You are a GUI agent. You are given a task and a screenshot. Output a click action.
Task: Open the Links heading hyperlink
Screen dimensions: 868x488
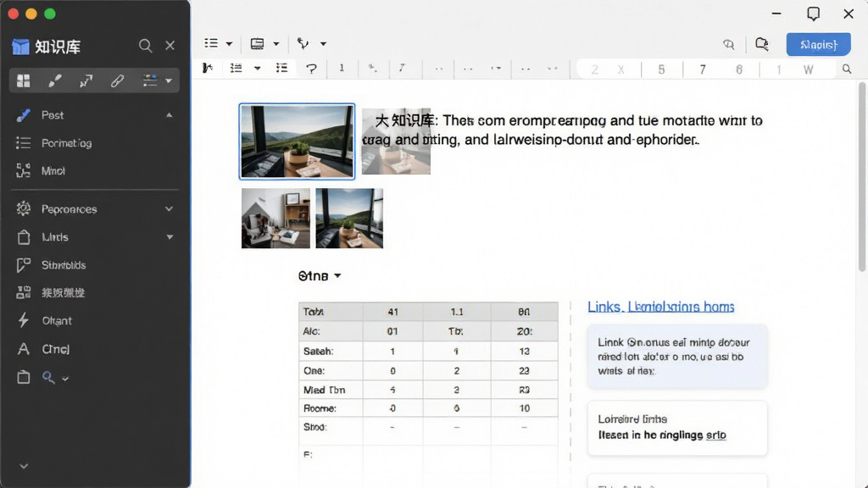click(661, 307)
